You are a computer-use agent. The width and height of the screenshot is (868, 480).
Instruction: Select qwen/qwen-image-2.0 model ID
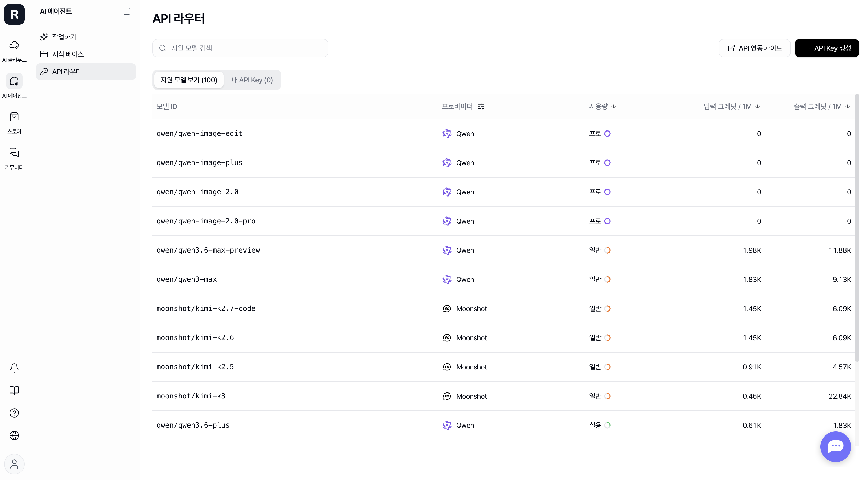pyautogui.click(x=197, y=192)
